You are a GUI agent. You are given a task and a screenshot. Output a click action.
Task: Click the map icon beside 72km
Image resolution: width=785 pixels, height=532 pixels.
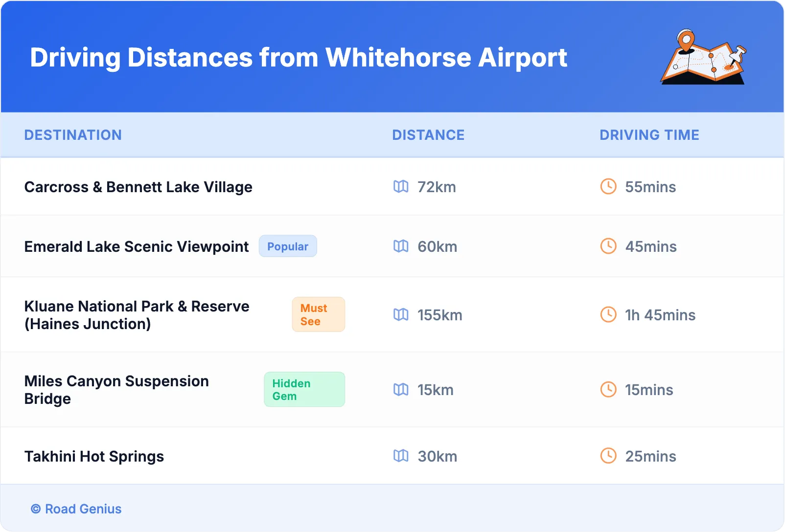[401, 186]
